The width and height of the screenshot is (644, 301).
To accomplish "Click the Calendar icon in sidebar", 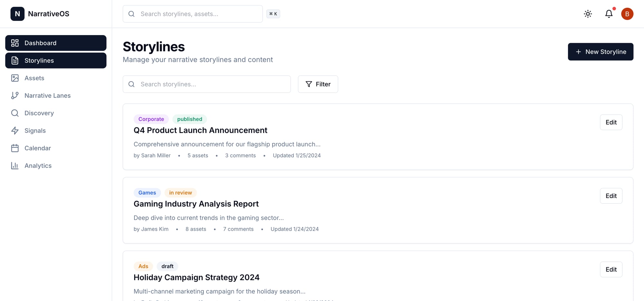I will (x=15, y=148).
